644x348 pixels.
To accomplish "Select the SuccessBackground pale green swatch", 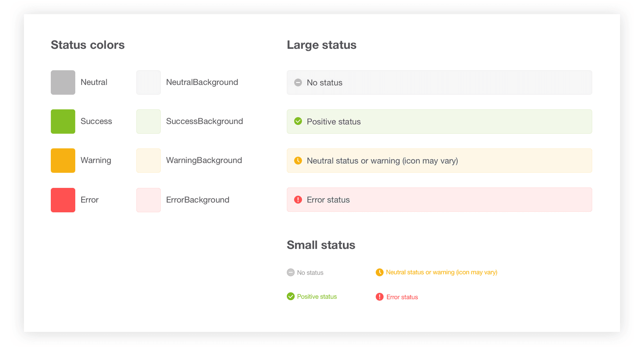I will (x=149, y=122).
